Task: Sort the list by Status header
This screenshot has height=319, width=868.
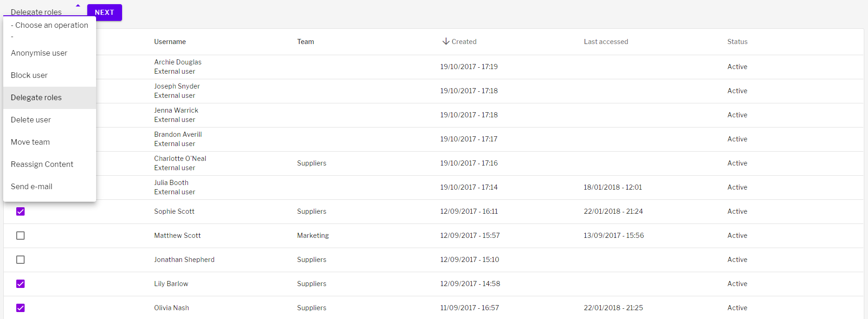Action: [x=737, y=42]
